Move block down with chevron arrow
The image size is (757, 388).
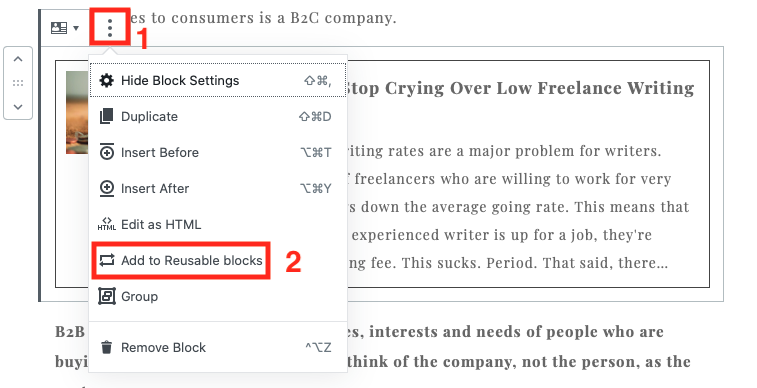click(18, 107)
